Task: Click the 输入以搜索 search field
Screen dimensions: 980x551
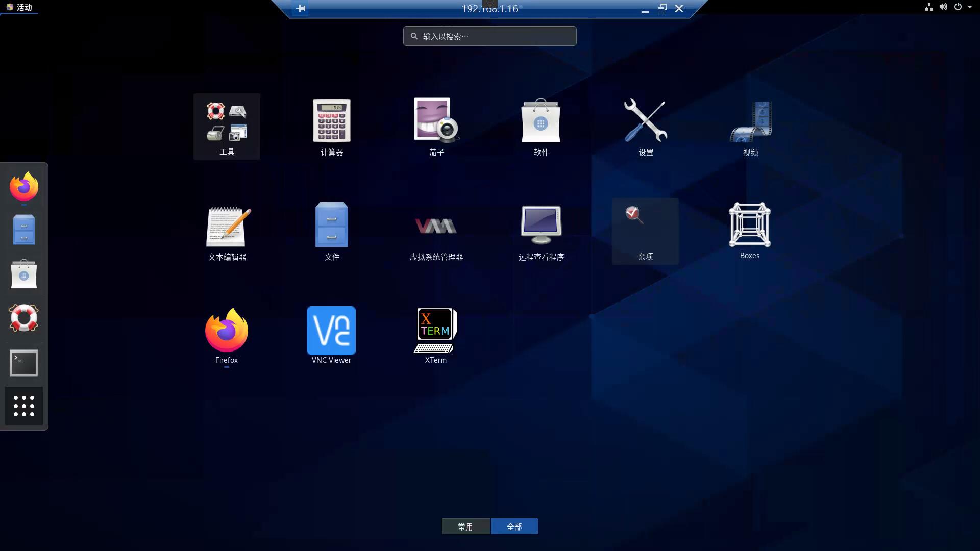Action: coord(489,36)
